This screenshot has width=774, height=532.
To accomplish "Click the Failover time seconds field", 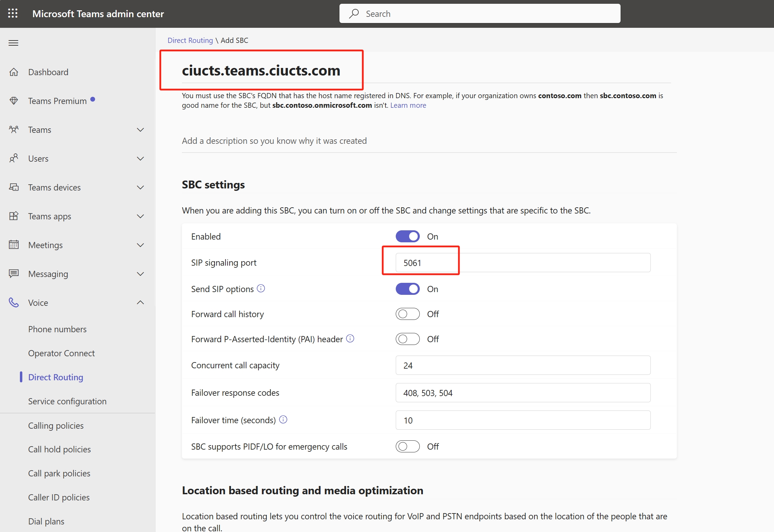I will (523, 420).
